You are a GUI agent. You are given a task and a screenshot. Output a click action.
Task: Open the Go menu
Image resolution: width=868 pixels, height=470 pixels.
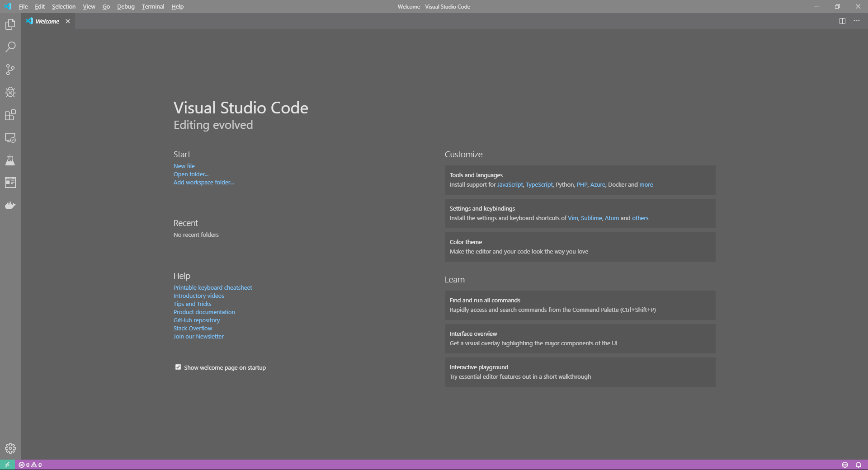[106, 6]
